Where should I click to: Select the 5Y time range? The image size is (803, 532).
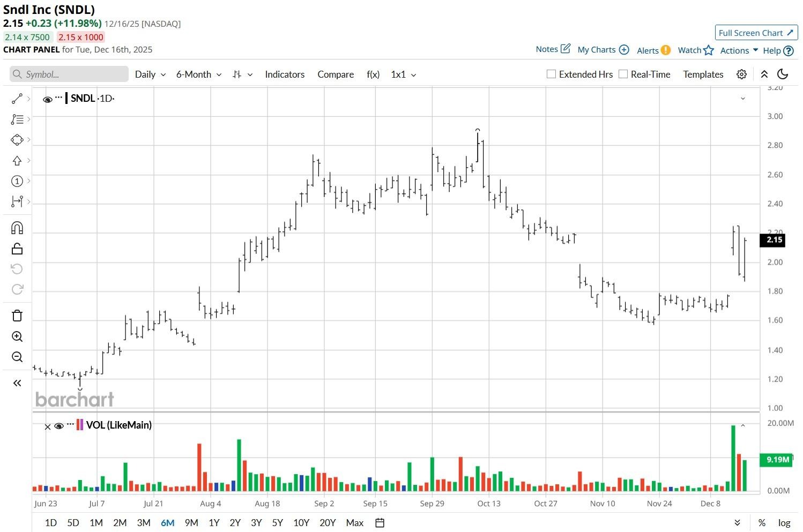coord(277,523)
